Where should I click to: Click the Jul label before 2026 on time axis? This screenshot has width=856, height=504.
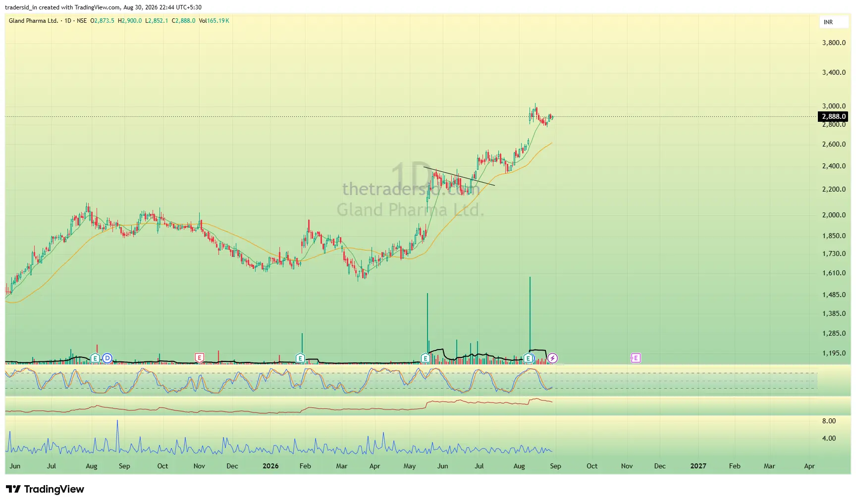[52, 466]
